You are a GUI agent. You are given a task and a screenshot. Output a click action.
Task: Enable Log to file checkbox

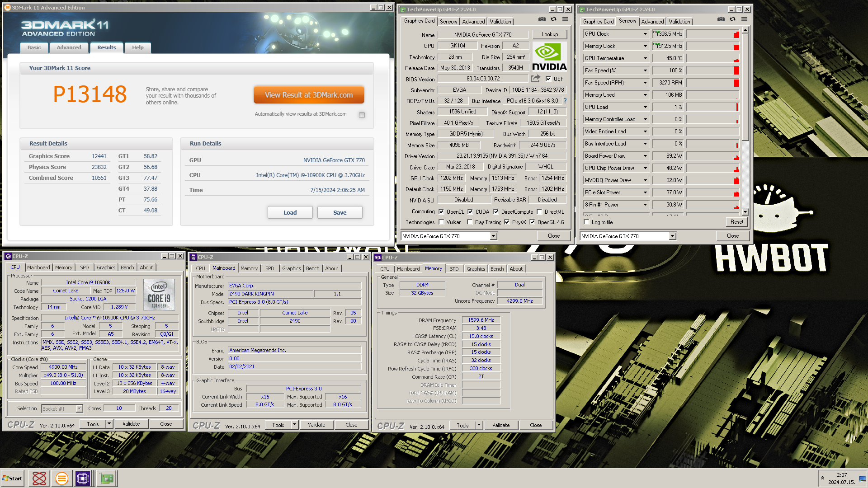tap(586, 222)
